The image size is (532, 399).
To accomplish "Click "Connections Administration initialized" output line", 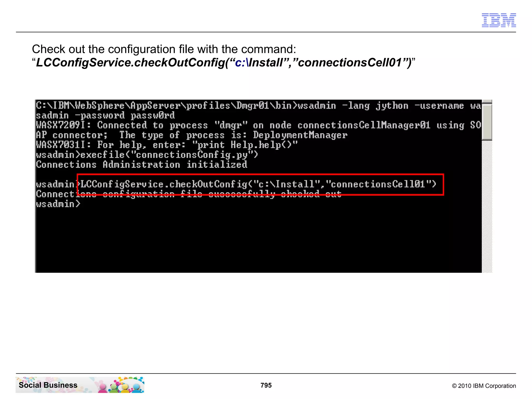I will click(x=142, y=165).
